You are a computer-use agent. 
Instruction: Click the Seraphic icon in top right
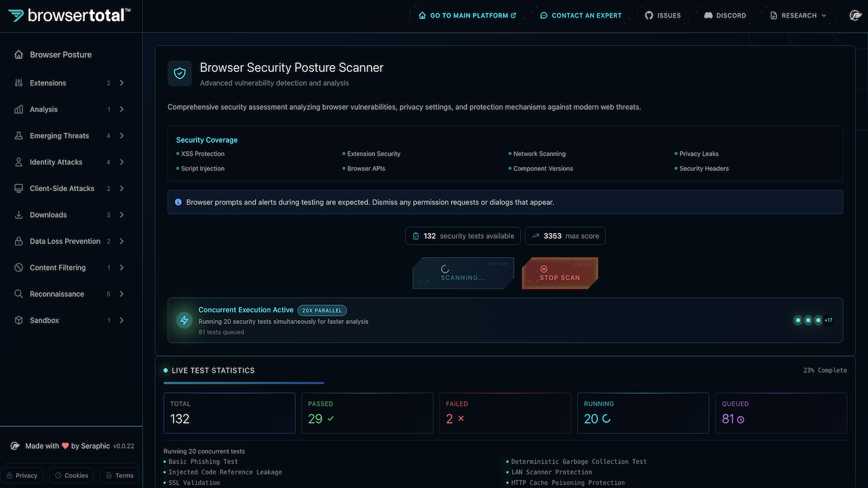pyautogui.click(x=856, y=15)
